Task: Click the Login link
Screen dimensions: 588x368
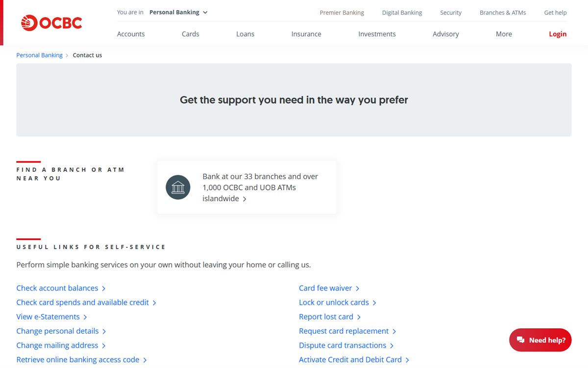Action: 558,34
